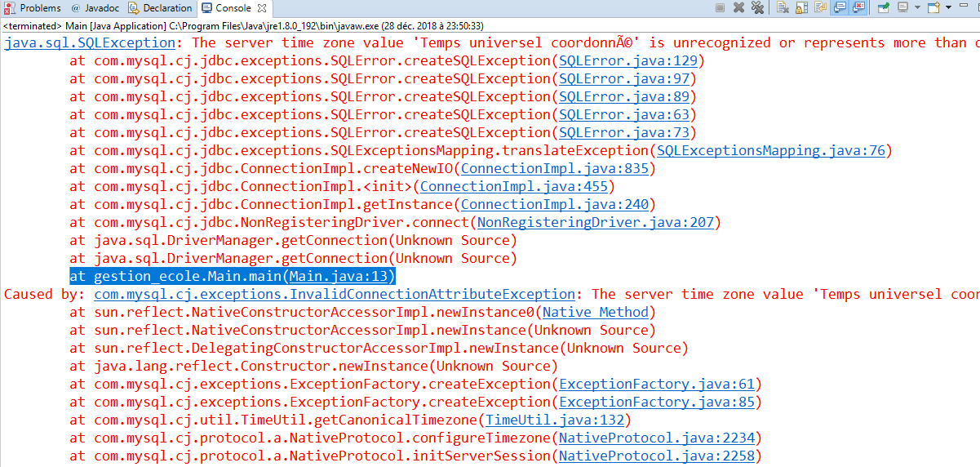Click the Native Method link

pos(595,312)
